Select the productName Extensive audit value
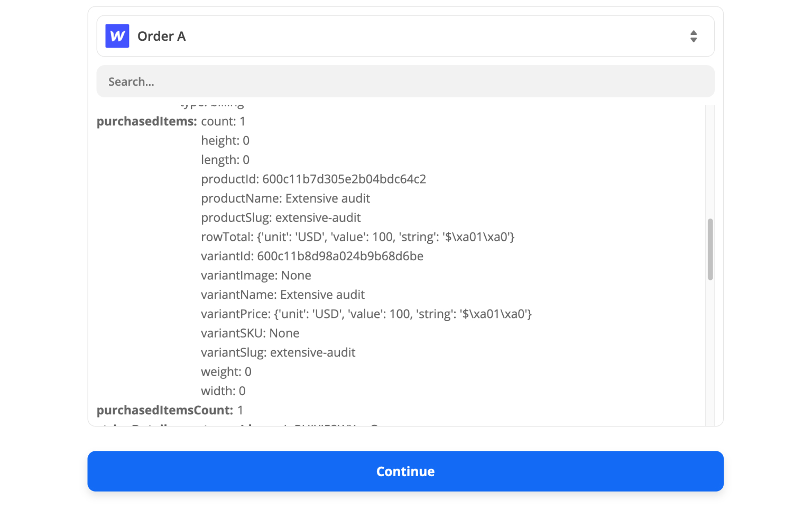 coord(285,198)
